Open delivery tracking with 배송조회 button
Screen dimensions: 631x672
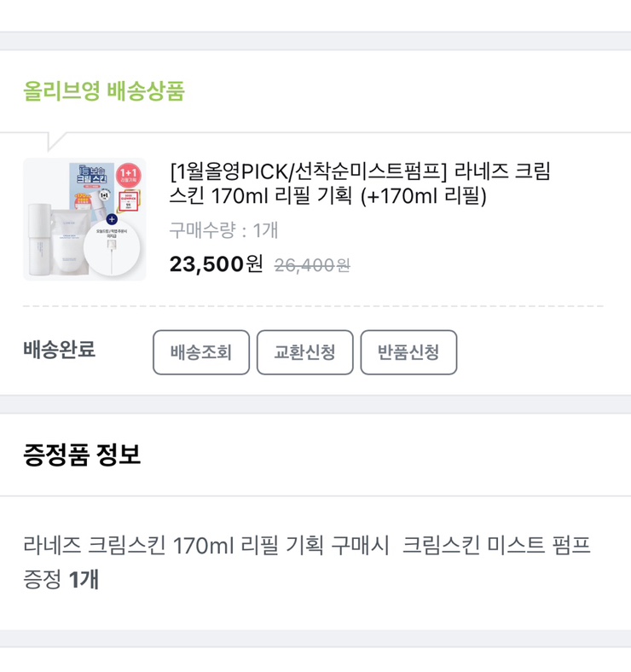[201, 352]
